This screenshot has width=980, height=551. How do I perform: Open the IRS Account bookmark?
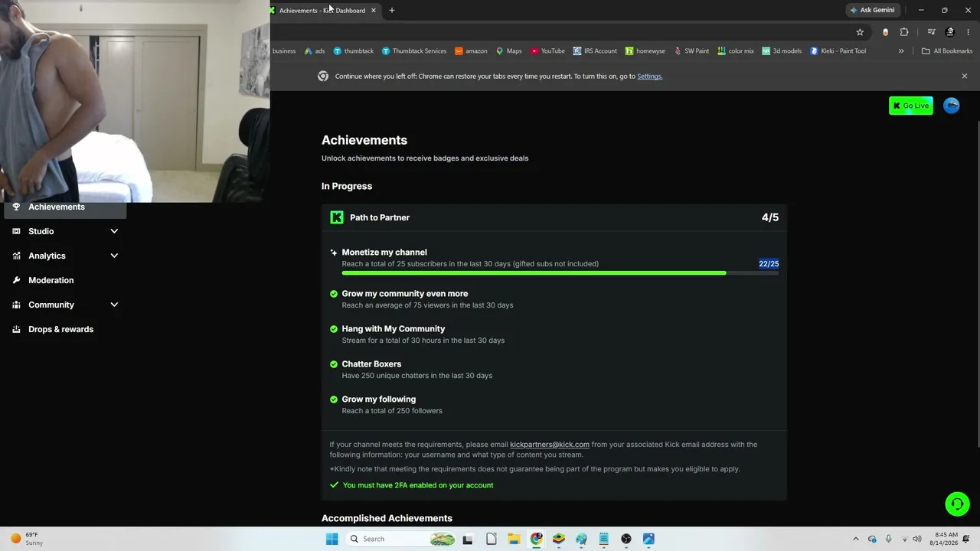coord(595,51)
